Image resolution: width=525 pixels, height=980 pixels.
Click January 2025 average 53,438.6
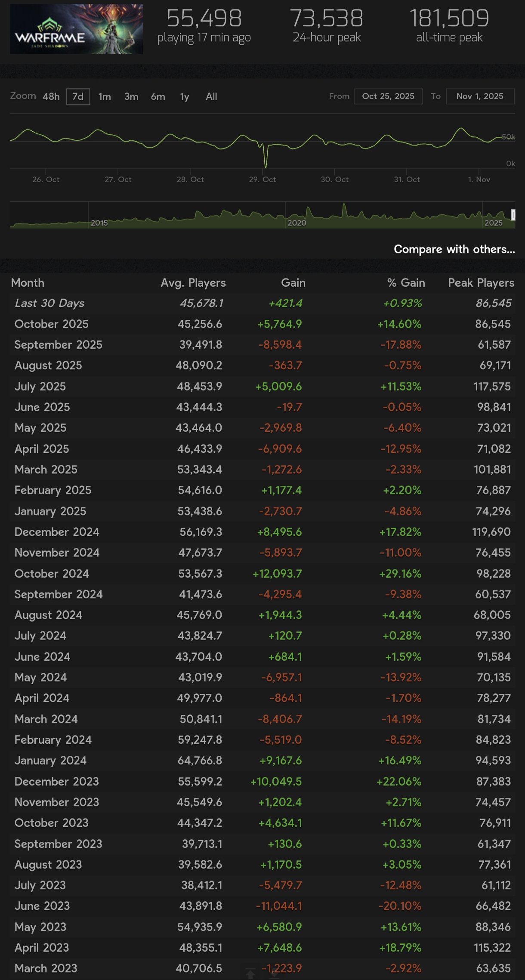(x=200, y=511)
